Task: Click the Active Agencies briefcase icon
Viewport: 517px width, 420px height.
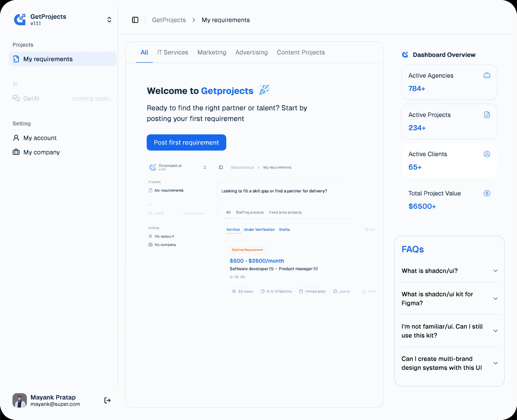Action: pyautogui.click(x=487, y=75)
